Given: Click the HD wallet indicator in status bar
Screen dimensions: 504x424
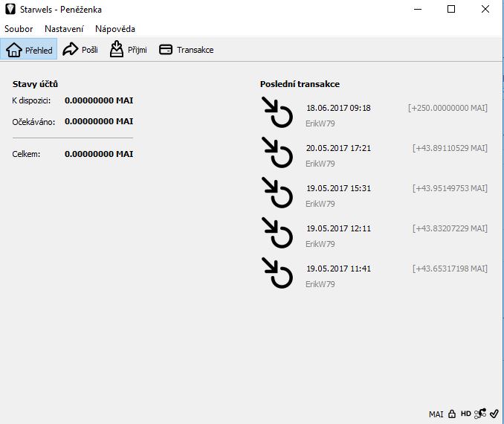Looking at the screenshot, I should 466,414.
